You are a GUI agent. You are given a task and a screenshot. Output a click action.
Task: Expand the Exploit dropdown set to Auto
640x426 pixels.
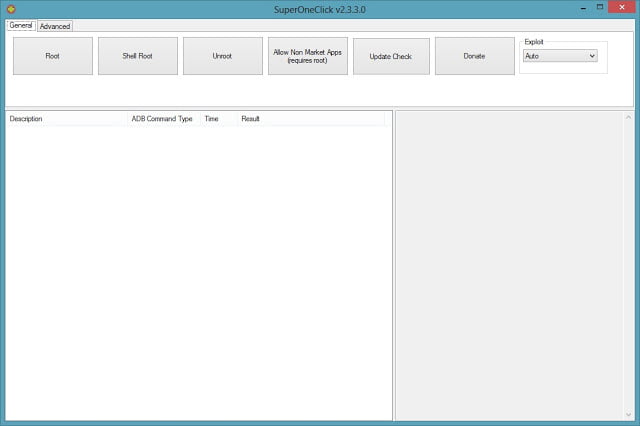[x=560, y=56]
